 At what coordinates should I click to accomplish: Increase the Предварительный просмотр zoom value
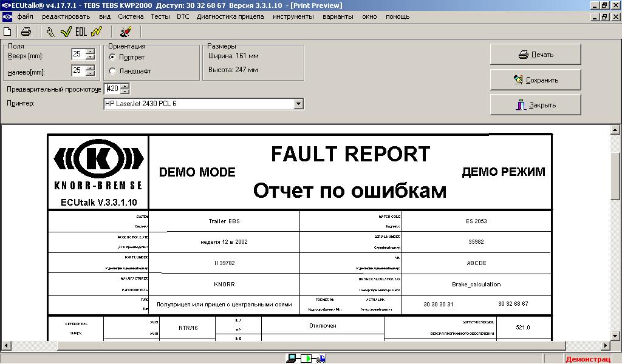point(125,86)
